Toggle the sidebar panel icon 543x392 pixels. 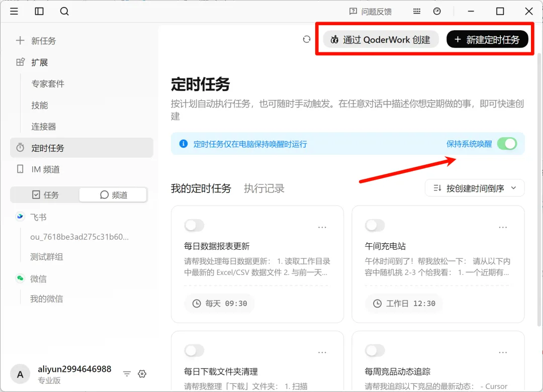(x=39, y=12)
